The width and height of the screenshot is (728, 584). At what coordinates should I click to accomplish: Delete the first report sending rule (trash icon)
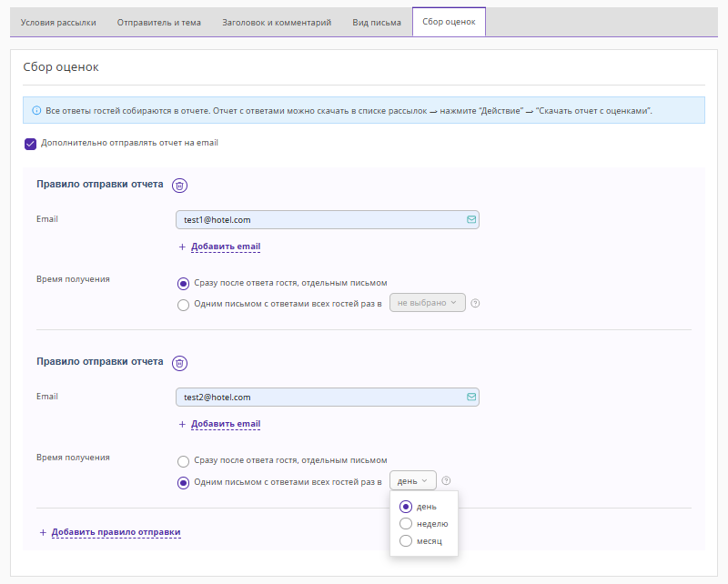(180, 186)
